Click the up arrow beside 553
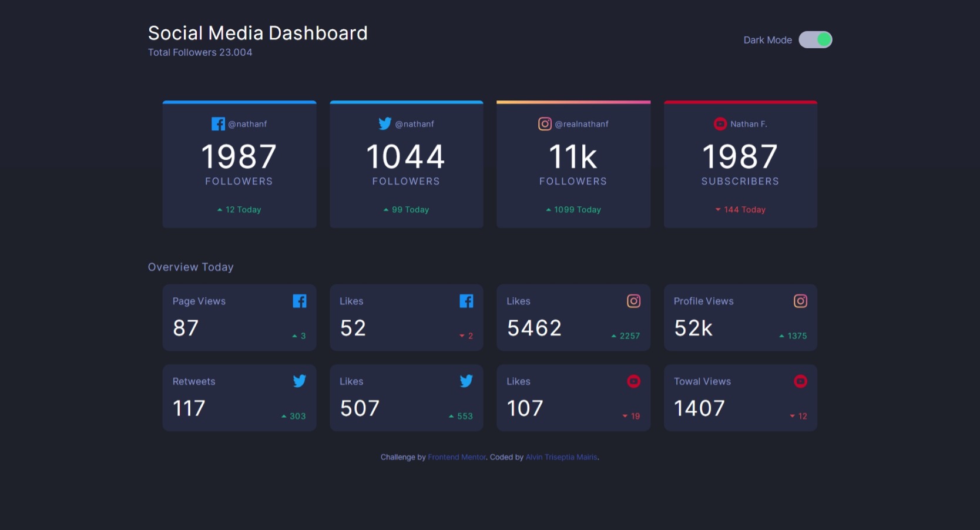This screenshot has width=980, height=530. [x=451, y=417]
